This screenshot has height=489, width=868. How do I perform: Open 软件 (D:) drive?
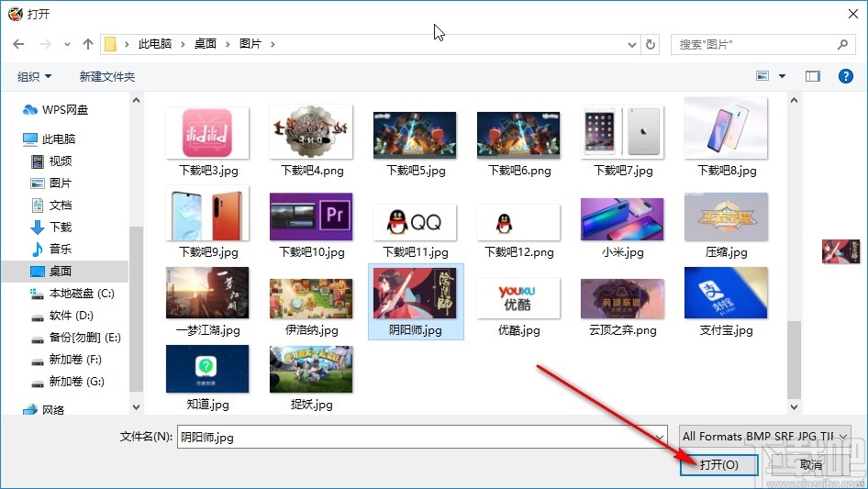(x=62, y=316)
